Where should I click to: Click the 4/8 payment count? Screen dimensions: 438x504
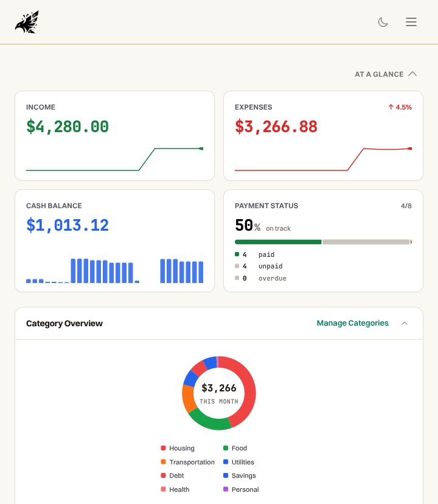(x=406, y=206)
